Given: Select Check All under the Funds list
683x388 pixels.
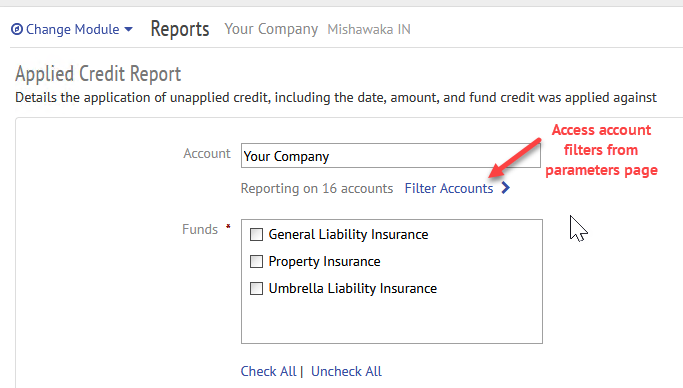Looking at the screenshot, I should tap(268, 371).
